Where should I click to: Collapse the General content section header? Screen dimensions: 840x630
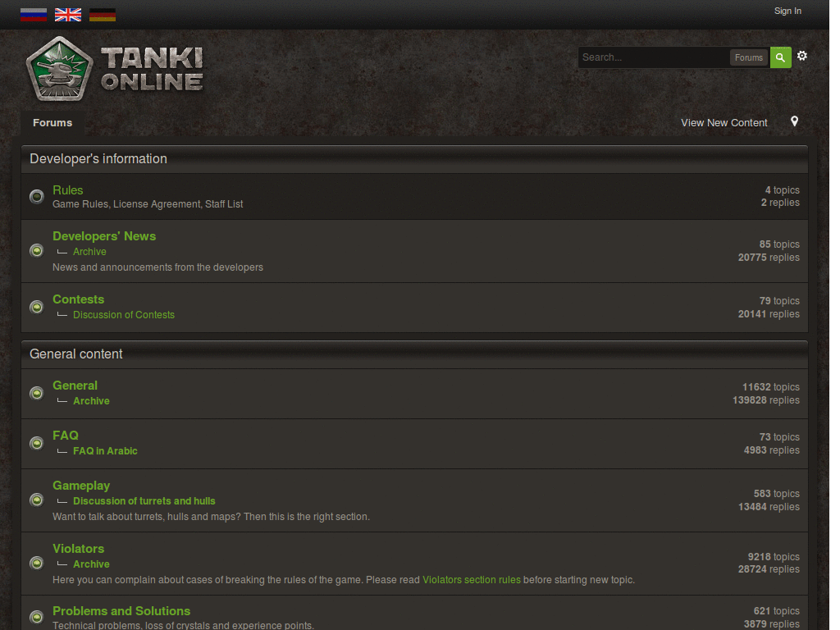(x=75, y=354)
